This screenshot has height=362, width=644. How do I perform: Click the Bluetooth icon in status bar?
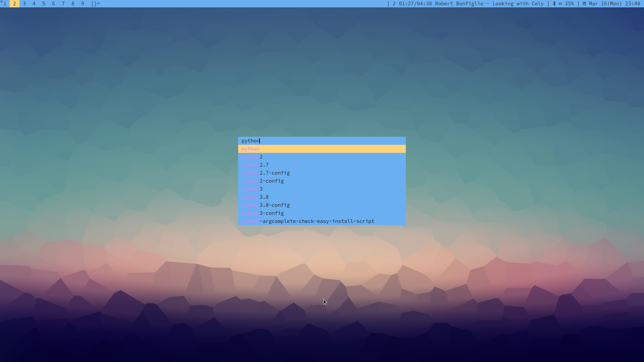pos(554,4)
